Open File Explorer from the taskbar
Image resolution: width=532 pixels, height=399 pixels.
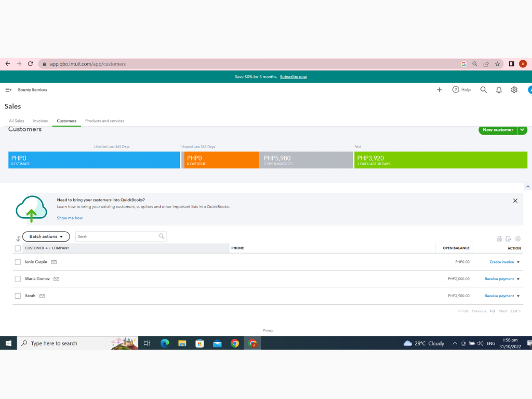tap(182, 343)
